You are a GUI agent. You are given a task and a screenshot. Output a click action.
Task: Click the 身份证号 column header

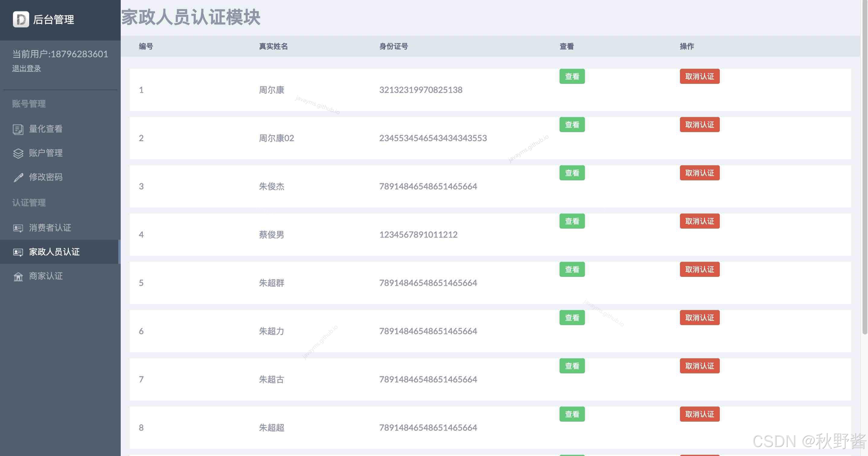pos(393,46)
